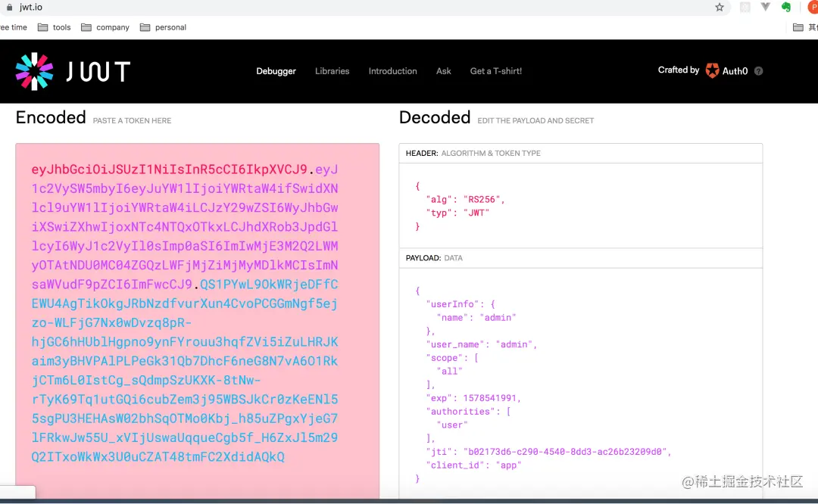This screenshot has height=504, width=818.
Task: Open the question mark help icon
Action: click(x=758, y=71)
